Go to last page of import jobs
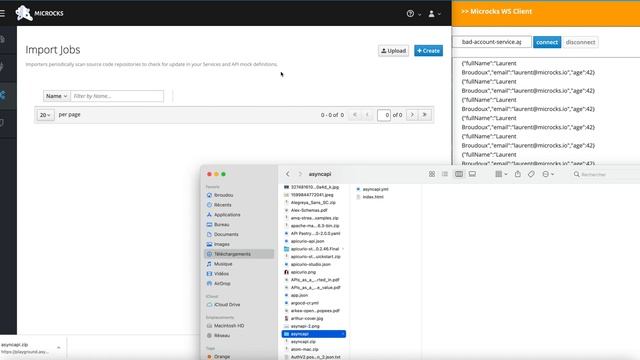 [x=424, y=115]
